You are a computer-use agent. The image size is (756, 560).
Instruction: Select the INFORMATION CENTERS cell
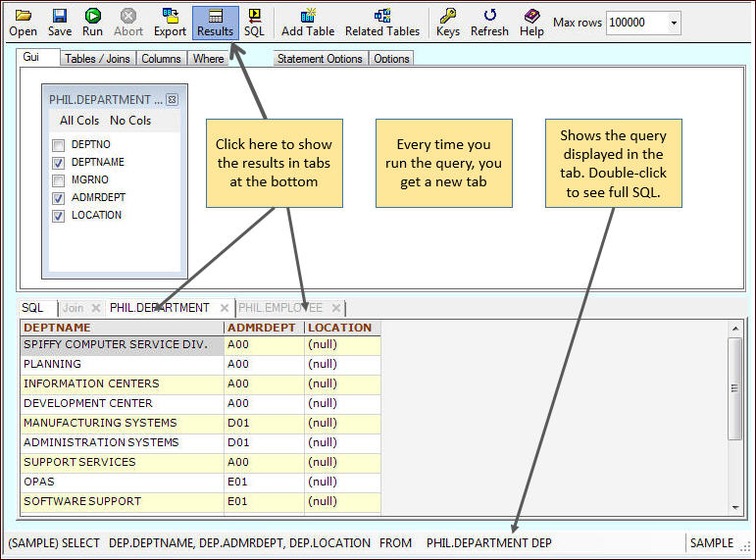pos(123,383)
